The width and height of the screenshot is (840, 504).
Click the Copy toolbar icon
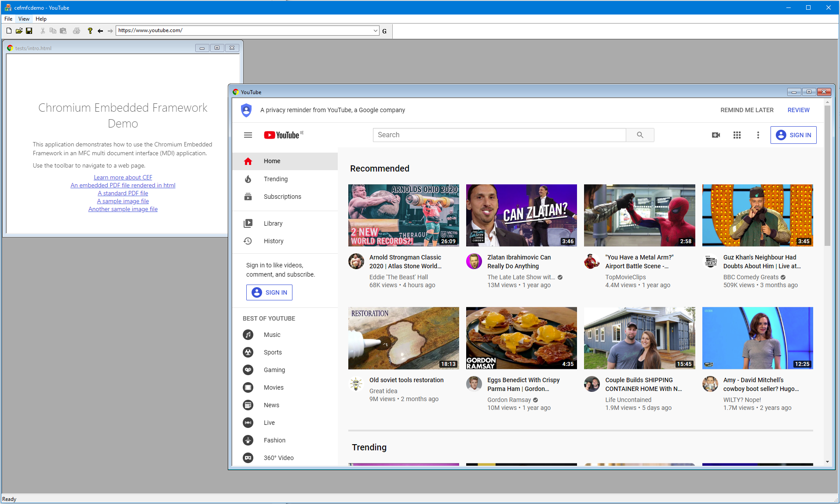[53, 31]
